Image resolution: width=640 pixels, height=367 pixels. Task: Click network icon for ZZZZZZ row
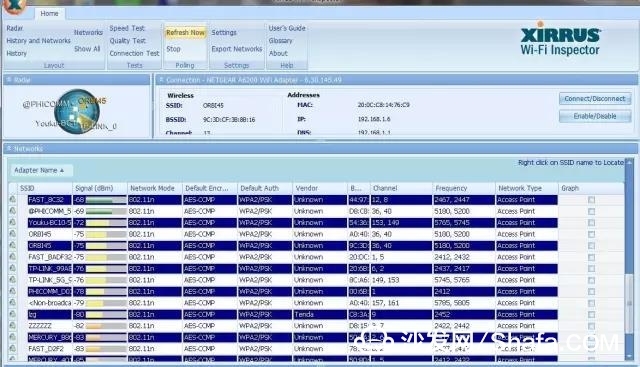coord(13,325)
